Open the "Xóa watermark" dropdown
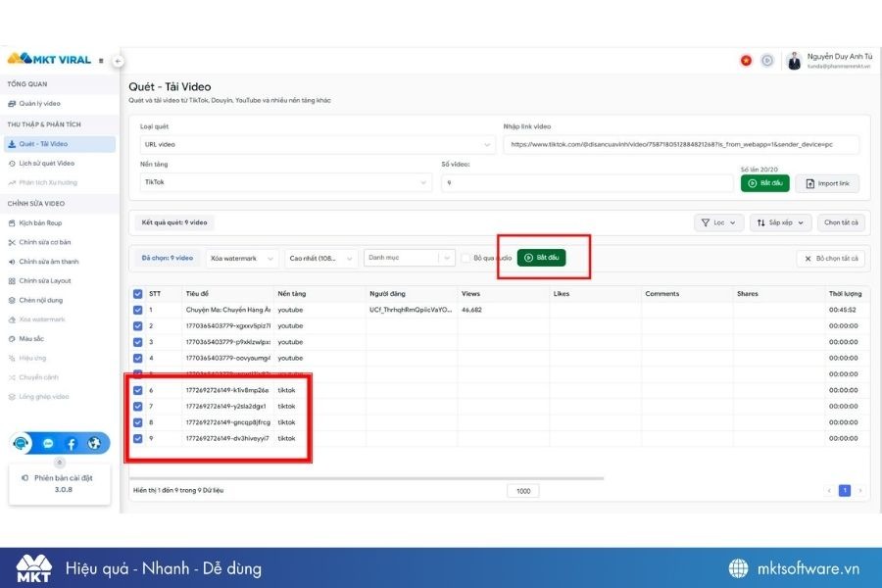 [x=243, y=259]
